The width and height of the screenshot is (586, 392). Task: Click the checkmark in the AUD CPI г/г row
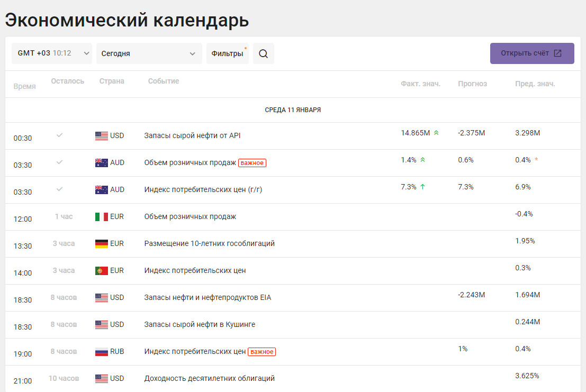(59, 189)
